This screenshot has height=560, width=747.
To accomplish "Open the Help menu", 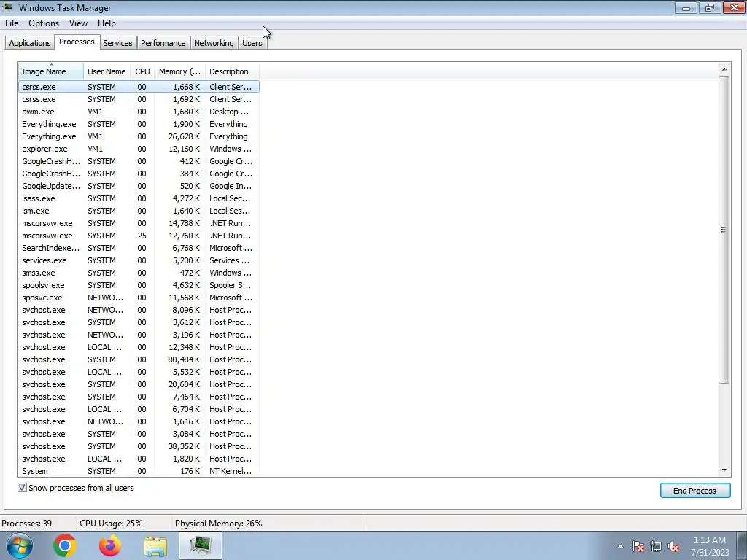I will pos(107,23).
